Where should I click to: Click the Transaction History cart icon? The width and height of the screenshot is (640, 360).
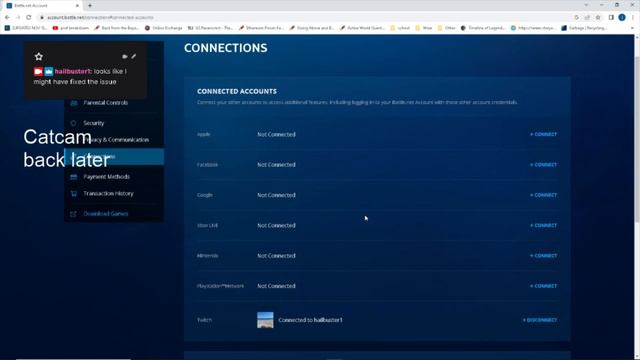[x=73, y=193]
